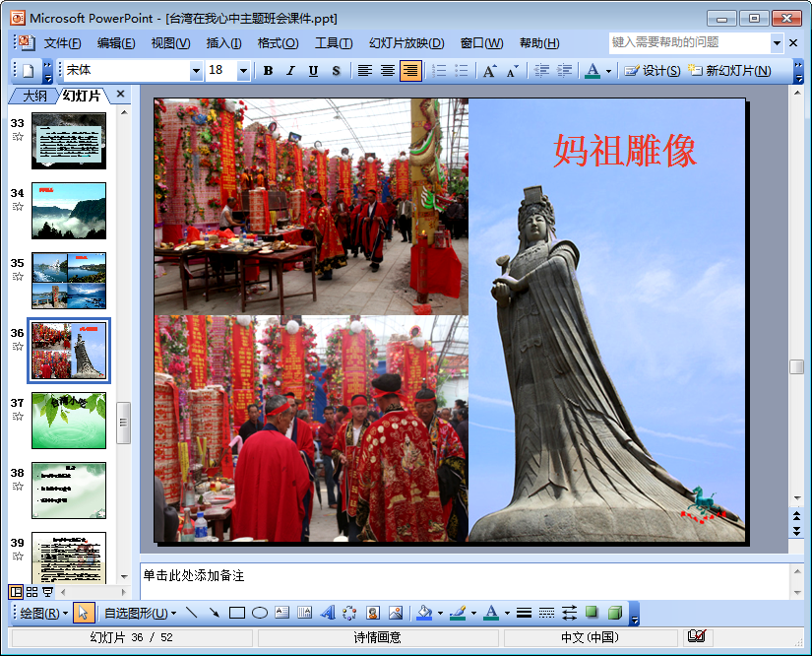Start slide show from current slide
The image size is (812, 656).
pyautogui.click(x=47, y=592)
